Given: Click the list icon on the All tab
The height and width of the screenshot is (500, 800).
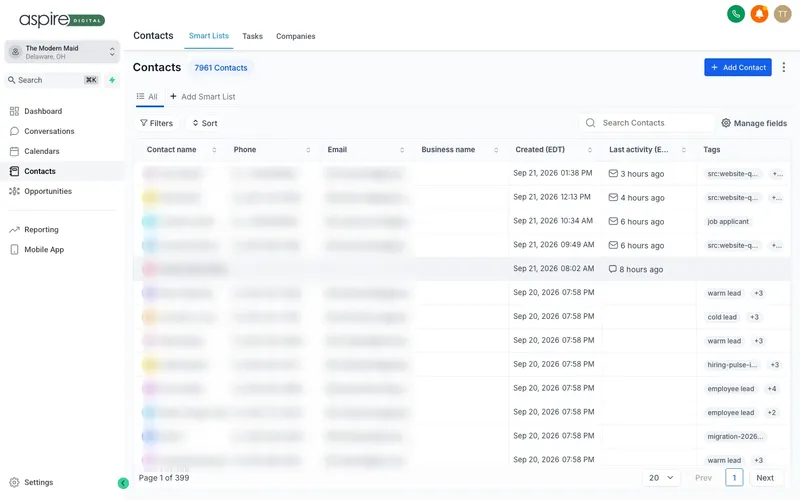Looking at the screenshot, I should [140, 96].
